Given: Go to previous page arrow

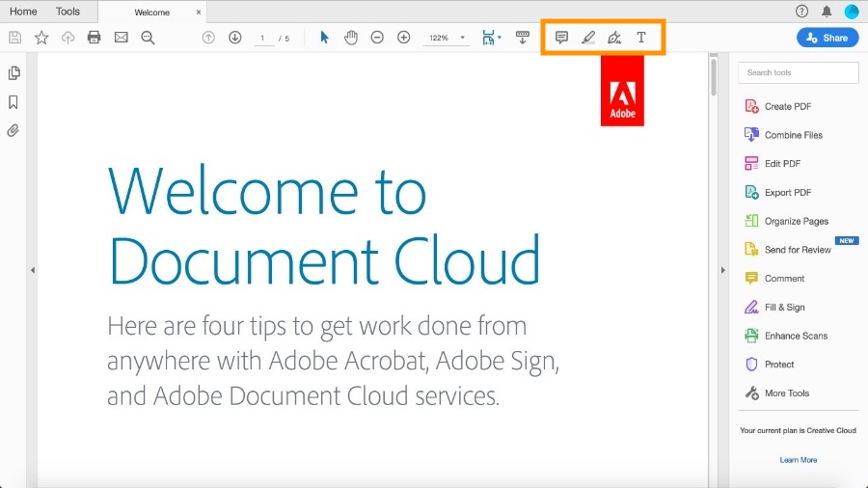Looking at the screenshot, I should [x=208, y=38].
